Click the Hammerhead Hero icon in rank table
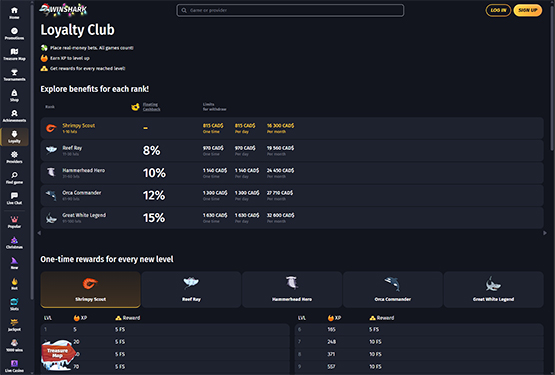The height and width of the screenshot is (375, 555). tap(51, 172)
